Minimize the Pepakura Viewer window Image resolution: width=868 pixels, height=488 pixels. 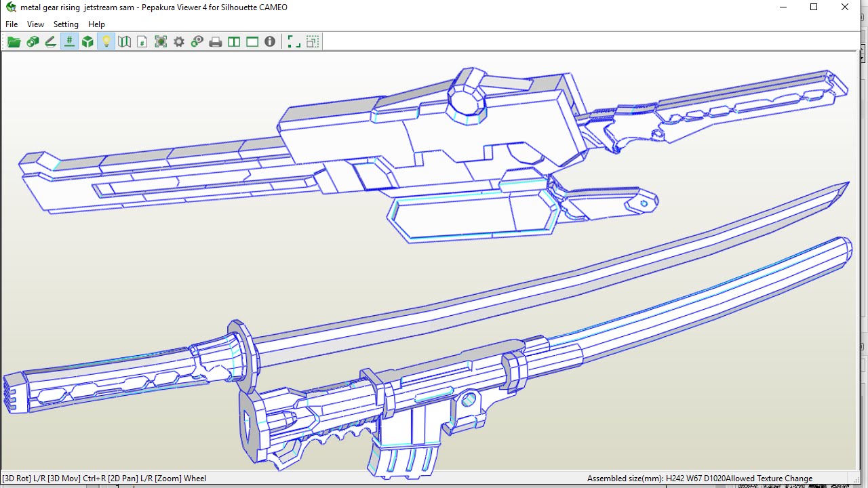pos(783,7)
